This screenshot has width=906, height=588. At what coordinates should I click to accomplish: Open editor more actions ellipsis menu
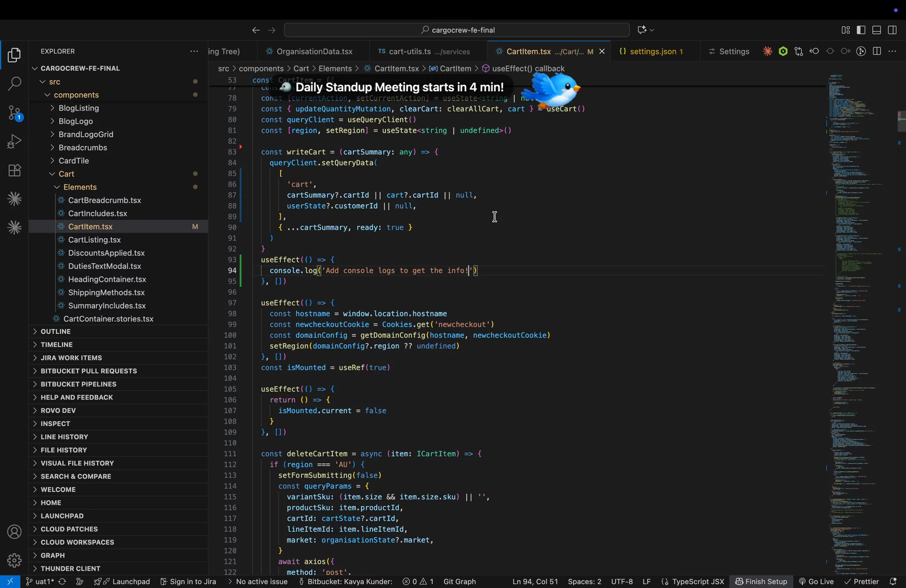point(892,51)
